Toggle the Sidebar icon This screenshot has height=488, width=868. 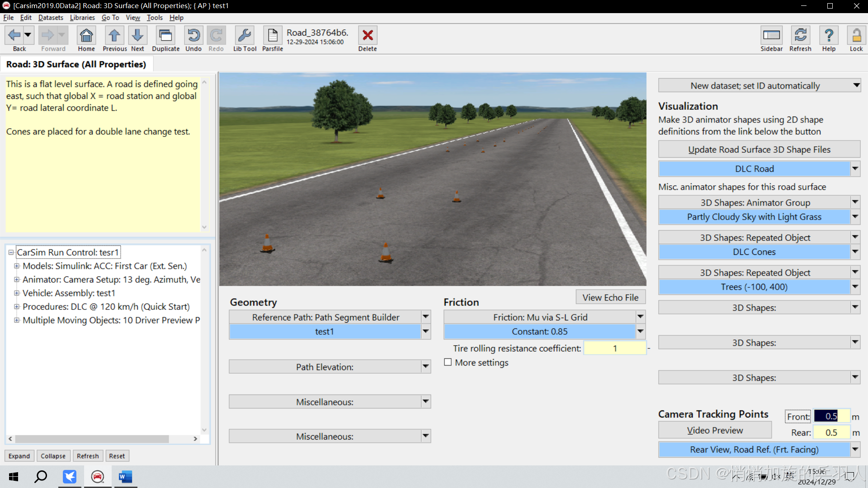click(771, 36)
